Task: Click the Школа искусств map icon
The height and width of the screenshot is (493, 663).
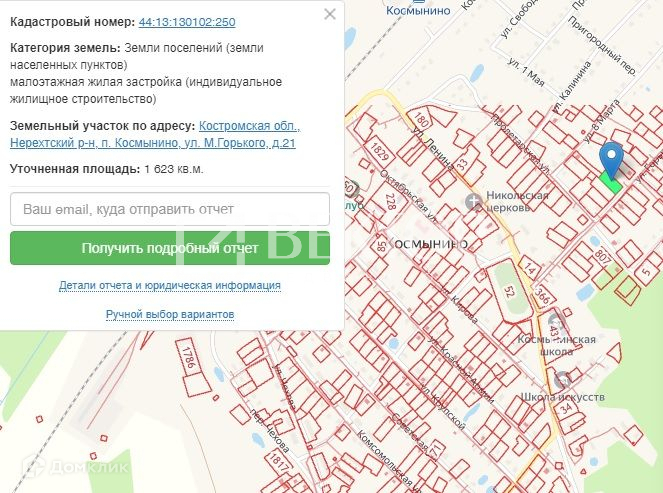Action: click(x=563, y=380)
